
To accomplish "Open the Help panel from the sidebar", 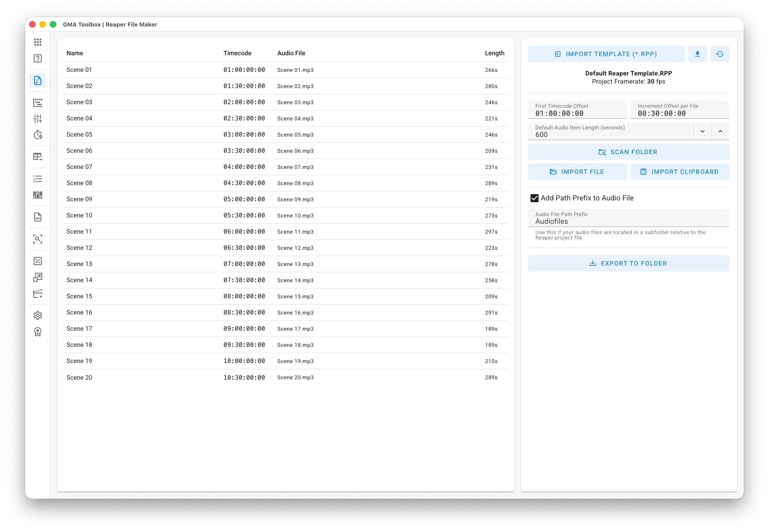I will pyautogui.click(x=38, y=58).
